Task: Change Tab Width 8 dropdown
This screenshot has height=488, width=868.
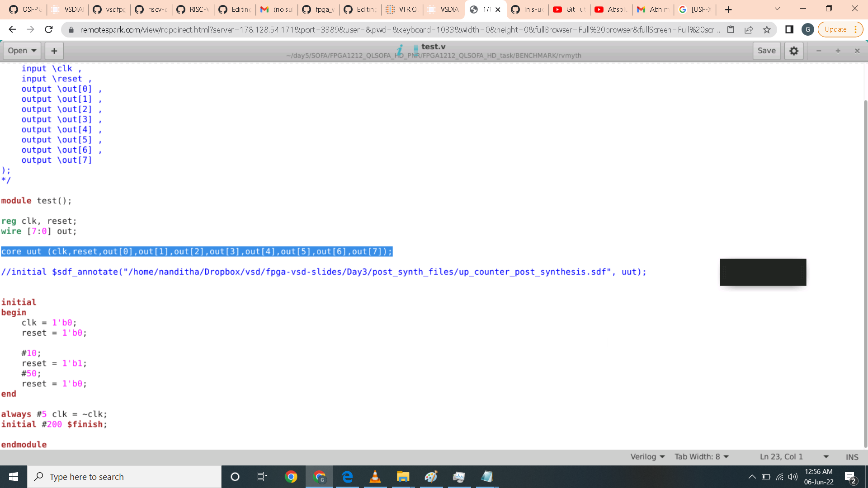Action: [x=702, y=457]
